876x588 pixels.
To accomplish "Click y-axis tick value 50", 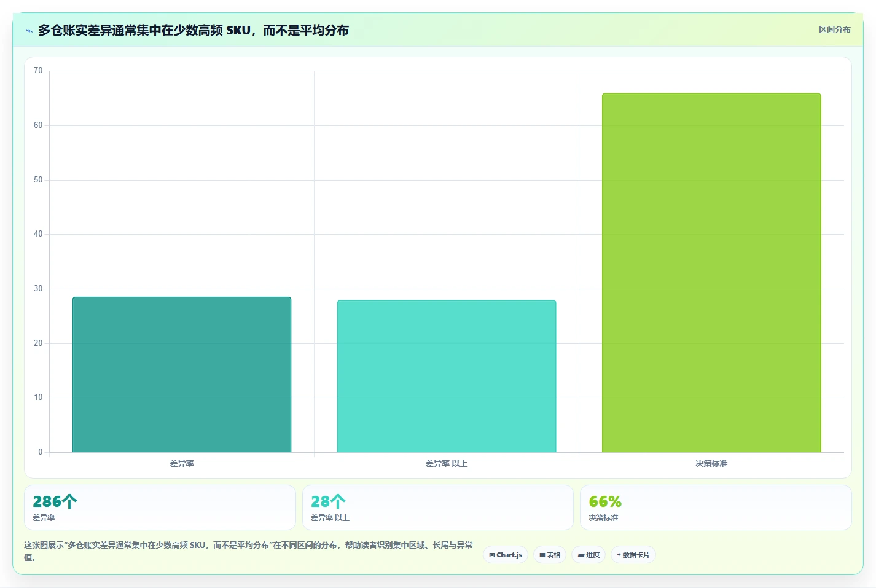I will click(x=38, y=180).
